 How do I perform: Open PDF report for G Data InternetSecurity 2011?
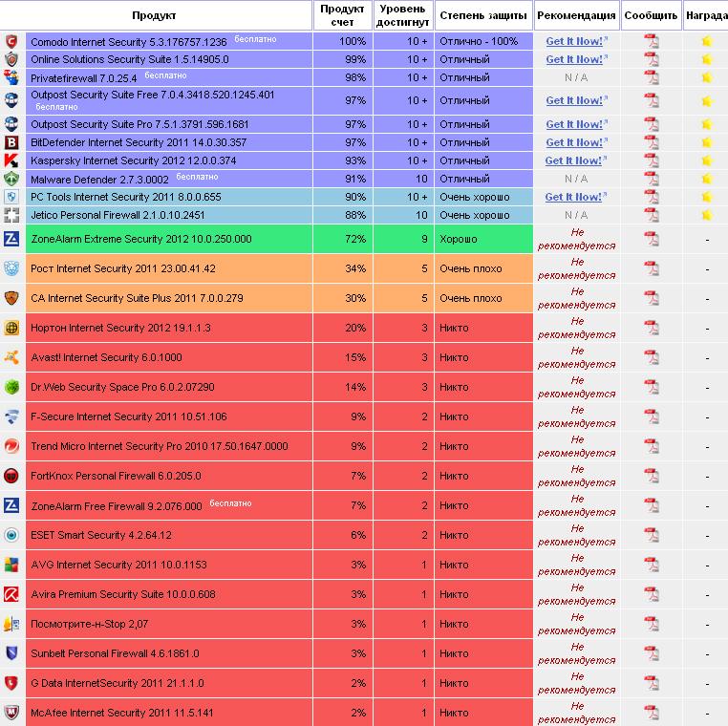(652, 683)
